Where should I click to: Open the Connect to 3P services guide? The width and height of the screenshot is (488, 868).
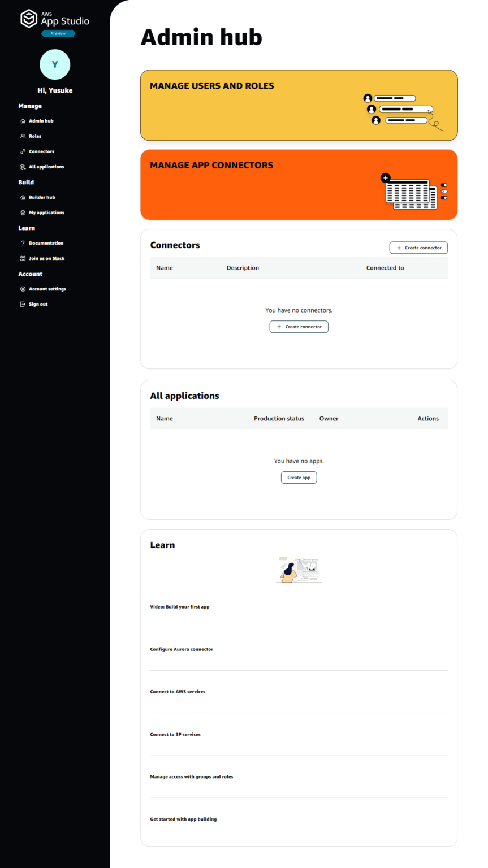point(175,734)
